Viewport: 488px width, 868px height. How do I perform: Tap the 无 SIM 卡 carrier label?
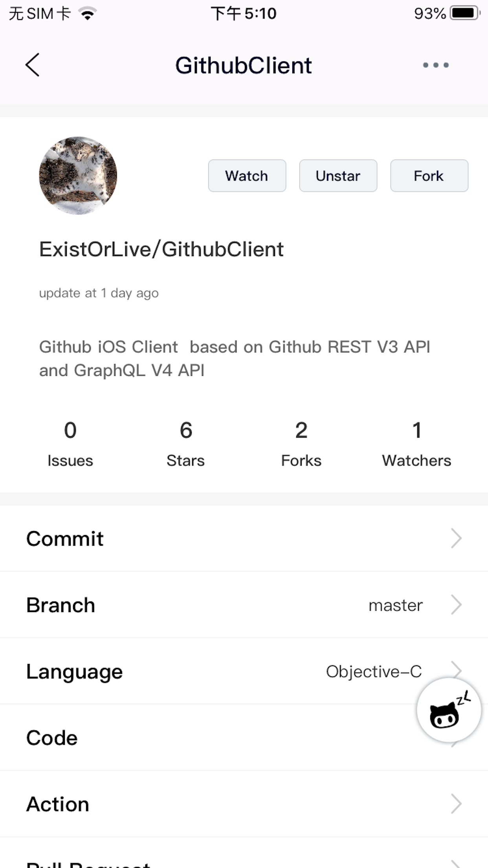pyautogui.click(x=40, y=14)
